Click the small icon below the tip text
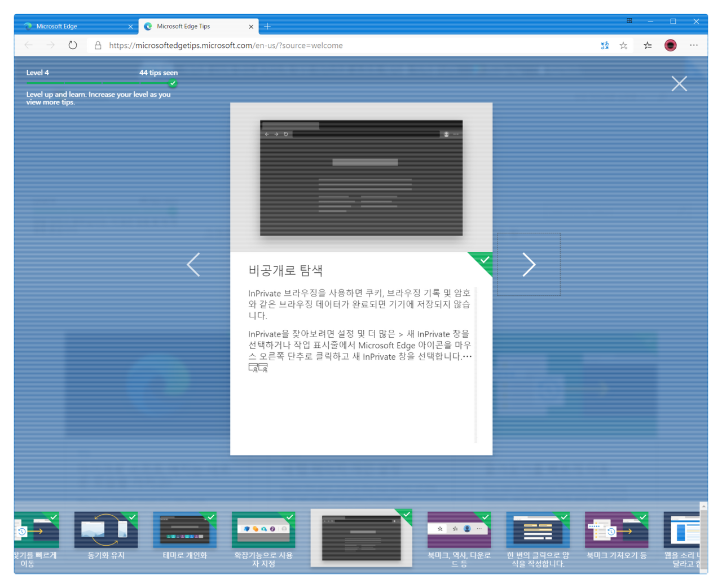 258,368
